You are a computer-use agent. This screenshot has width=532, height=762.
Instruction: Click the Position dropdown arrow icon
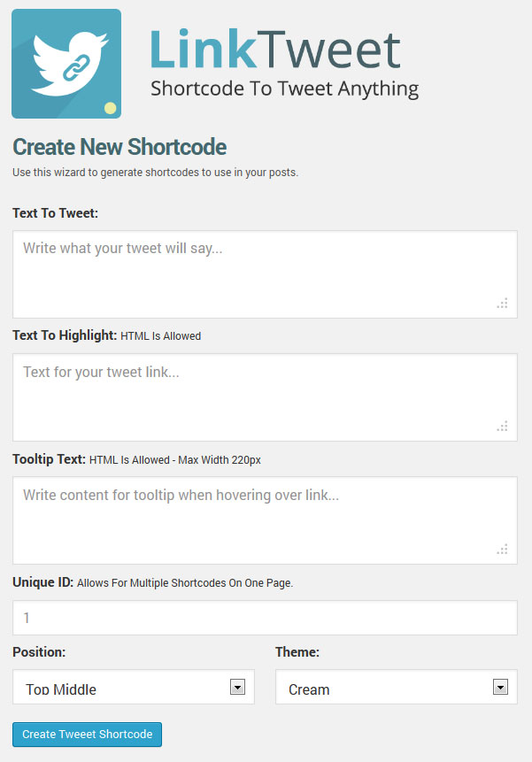[237, 687]
